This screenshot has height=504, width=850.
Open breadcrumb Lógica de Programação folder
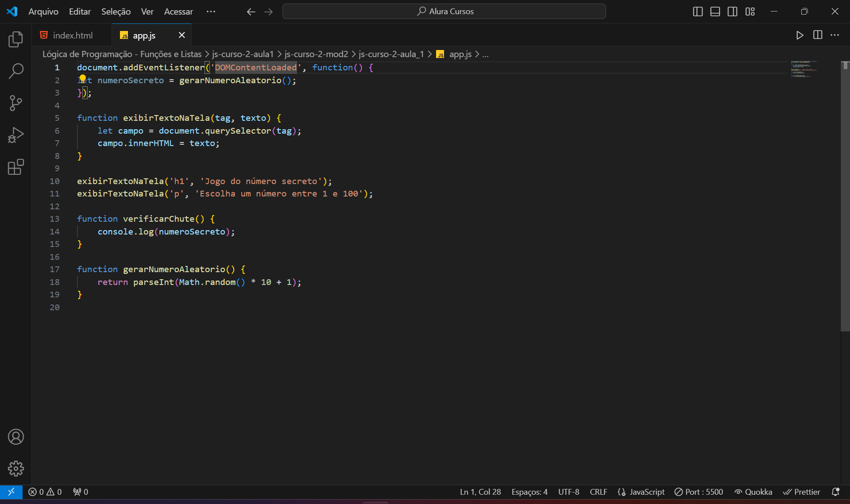122,54
